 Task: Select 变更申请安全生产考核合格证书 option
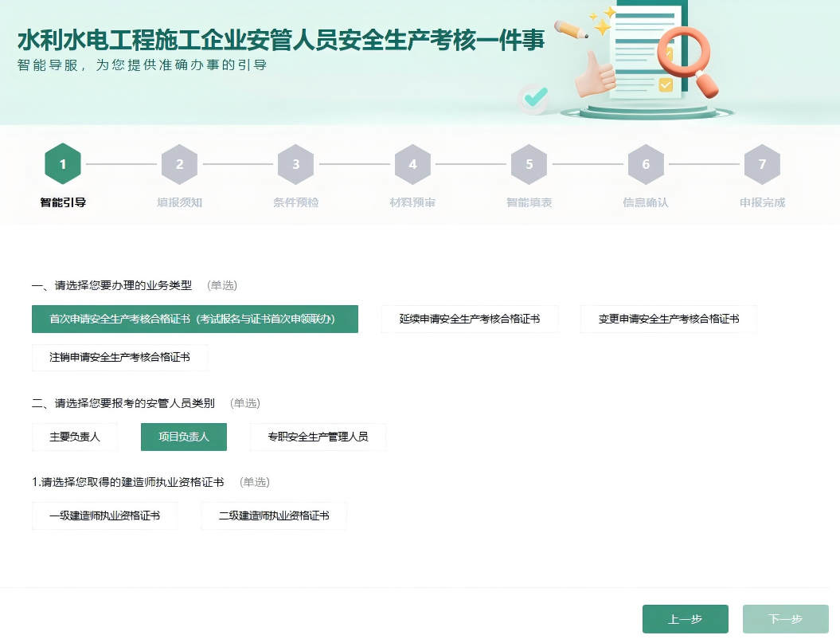(x=669, y=319)
